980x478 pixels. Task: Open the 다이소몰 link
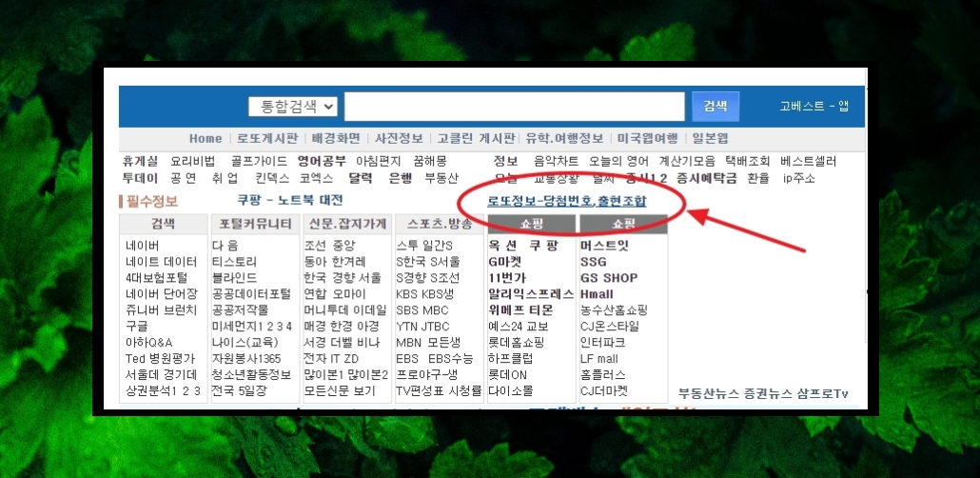pyautogui.click(x=511, y=391)
